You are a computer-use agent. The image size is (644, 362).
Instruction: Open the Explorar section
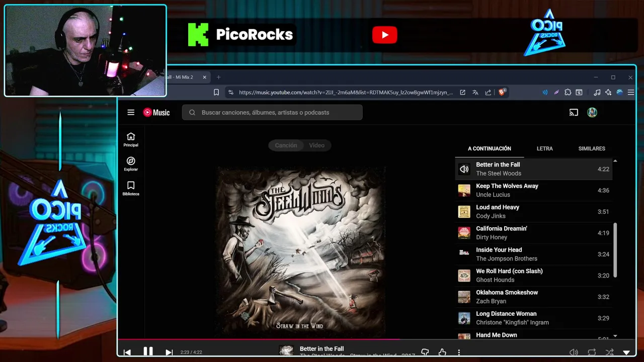[x=131, y=164]
